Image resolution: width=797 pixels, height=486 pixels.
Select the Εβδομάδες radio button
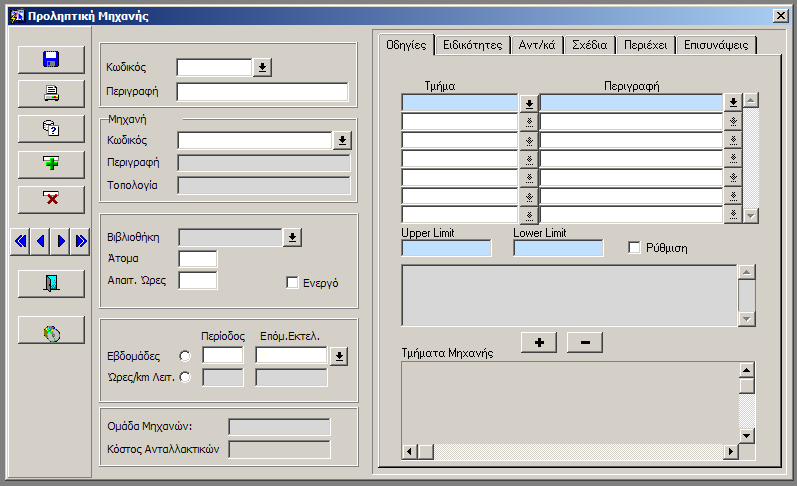[x=185, y=356]
